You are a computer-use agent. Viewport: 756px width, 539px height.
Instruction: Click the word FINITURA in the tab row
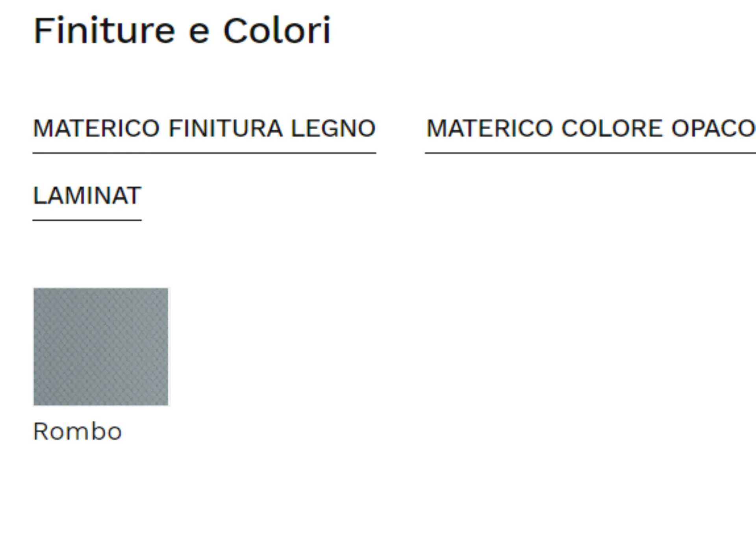pyautogui.click(x=226, y=128)
